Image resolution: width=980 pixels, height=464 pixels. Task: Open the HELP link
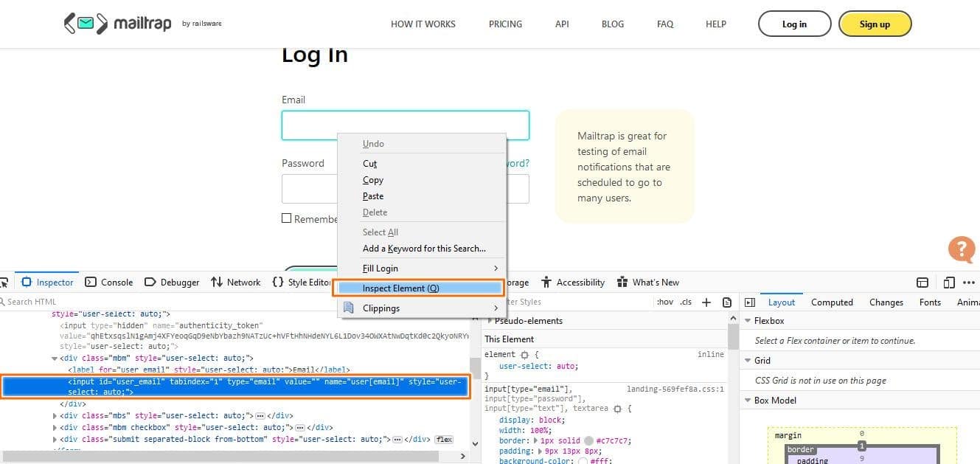pos(716,24)
